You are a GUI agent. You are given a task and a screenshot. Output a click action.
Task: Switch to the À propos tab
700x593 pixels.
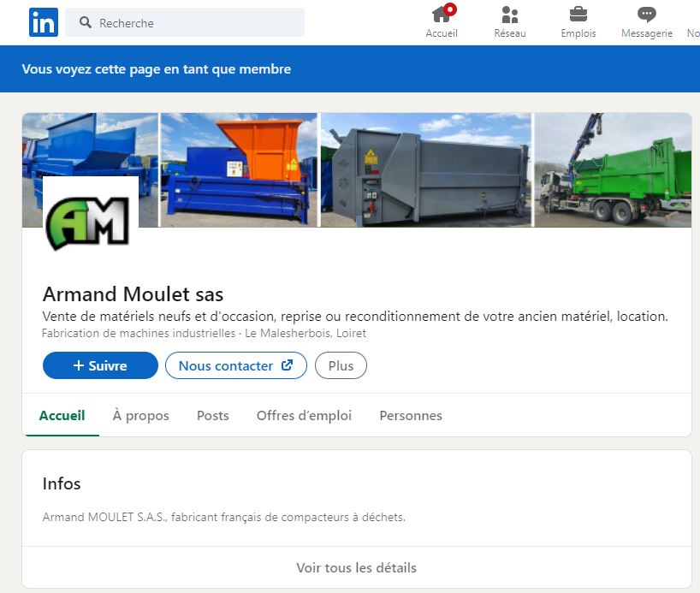pos(140,415)
